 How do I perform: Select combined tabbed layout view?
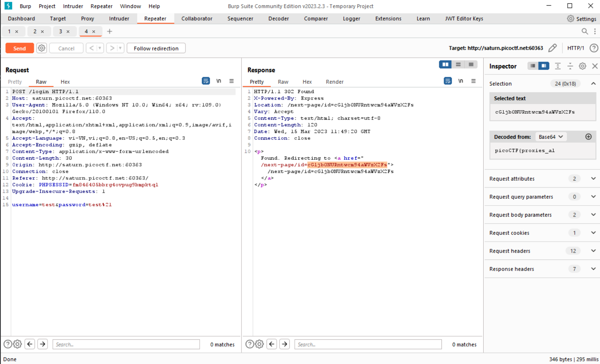tap(471, 65)
